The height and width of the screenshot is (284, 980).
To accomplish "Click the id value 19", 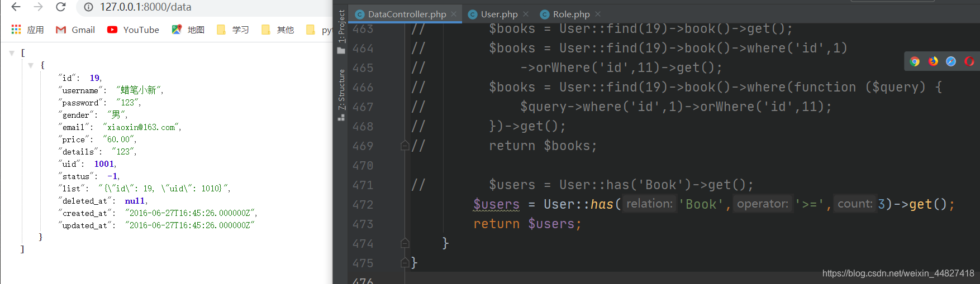I will 94,78.
